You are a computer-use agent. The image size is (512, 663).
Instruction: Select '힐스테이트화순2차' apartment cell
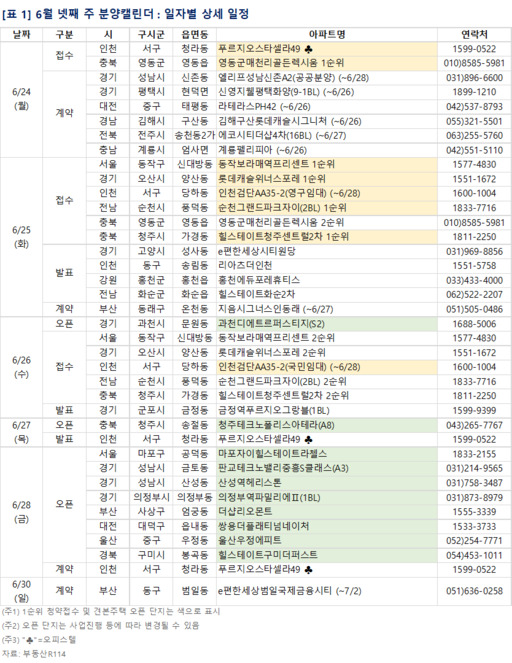327,295
